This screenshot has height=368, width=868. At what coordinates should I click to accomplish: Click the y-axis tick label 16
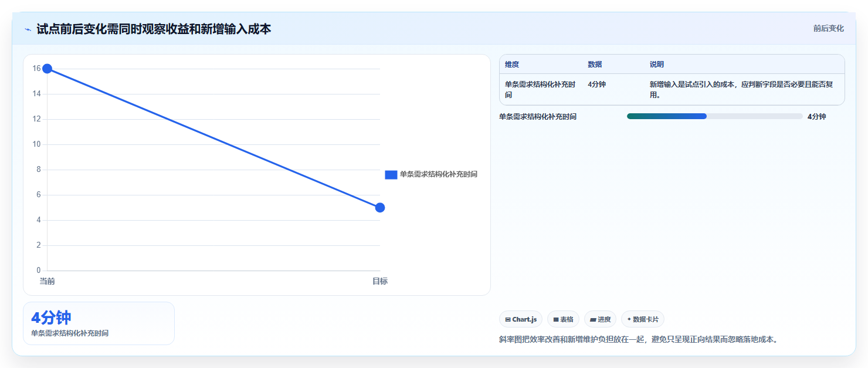[36, 69]
